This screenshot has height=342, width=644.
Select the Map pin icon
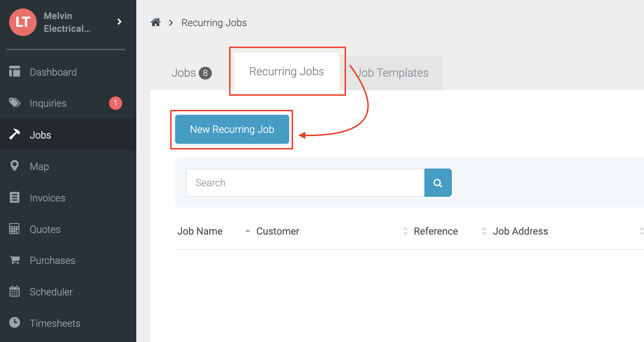[x=14, y=166]
